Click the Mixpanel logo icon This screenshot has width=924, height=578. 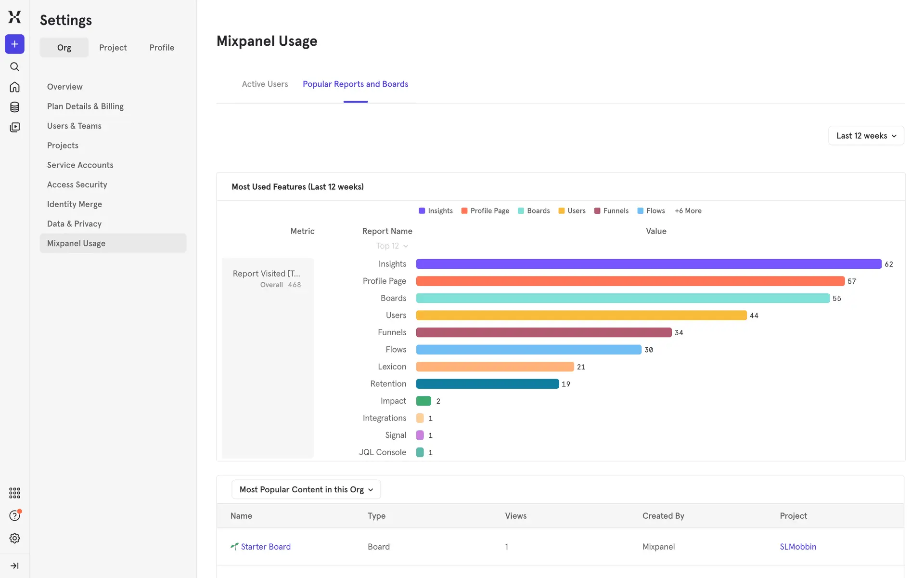[14, 17]
